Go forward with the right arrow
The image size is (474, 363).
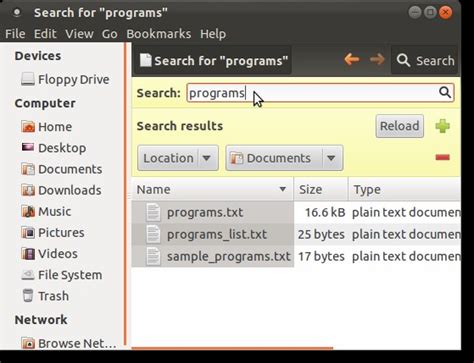tap(377, 60)
